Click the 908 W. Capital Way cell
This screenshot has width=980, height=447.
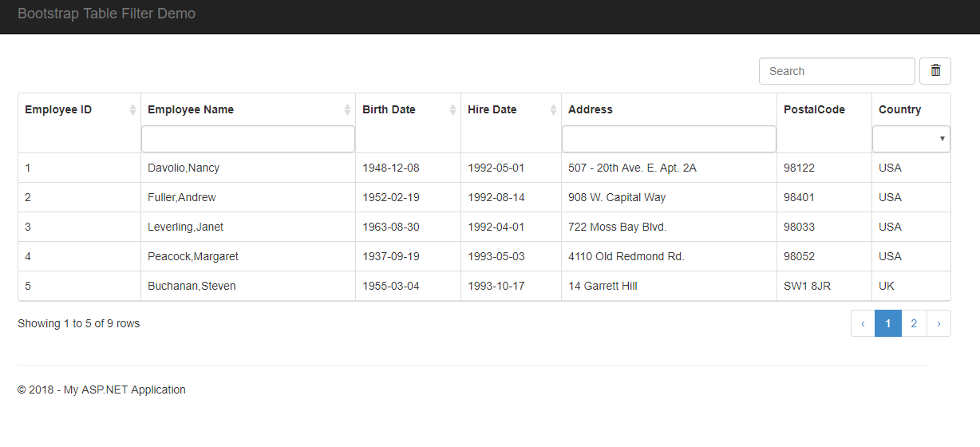coord(617,197)
